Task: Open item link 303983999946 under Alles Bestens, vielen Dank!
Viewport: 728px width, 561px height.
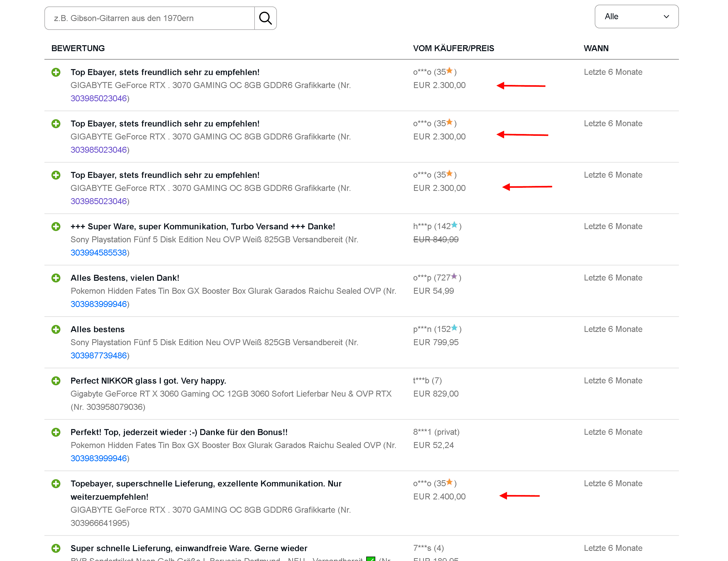Action: [x=99, y=304]
